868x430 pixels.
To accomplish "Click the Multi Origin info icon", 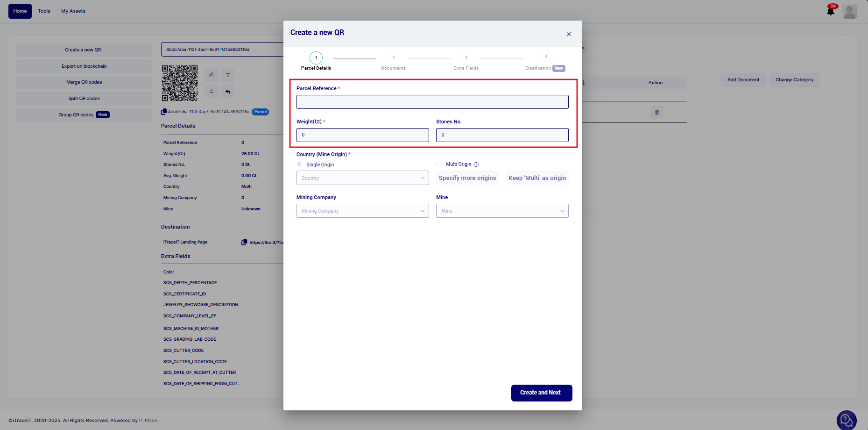I will coord(476,165).
